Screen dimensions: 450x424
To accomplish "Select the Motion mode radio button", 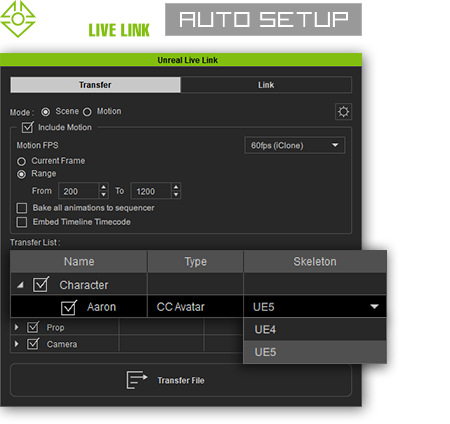I will (x=87, y=112).
